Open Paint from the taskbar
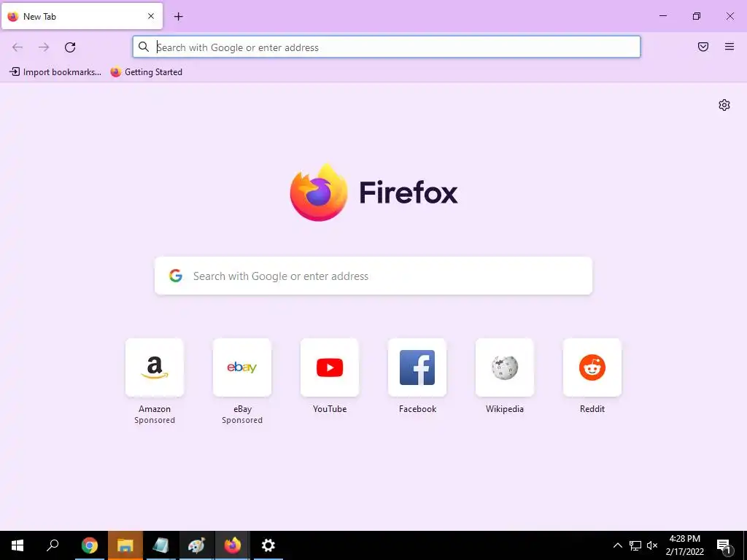Screen dimensions: 747x560 click(196, 545)
